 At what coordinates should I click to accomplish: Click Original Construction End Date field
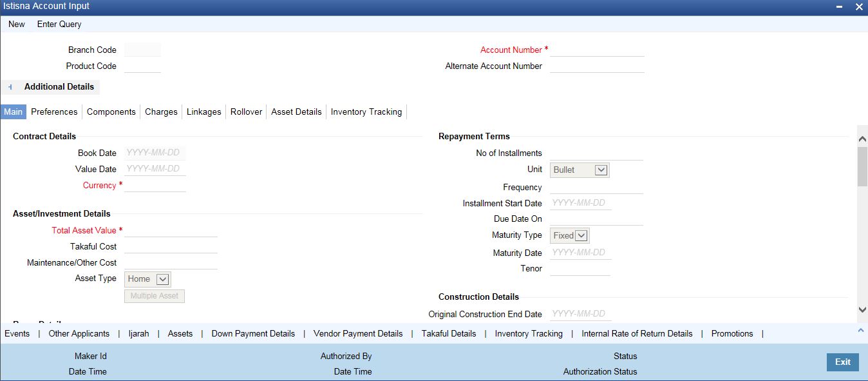[581, 314]
